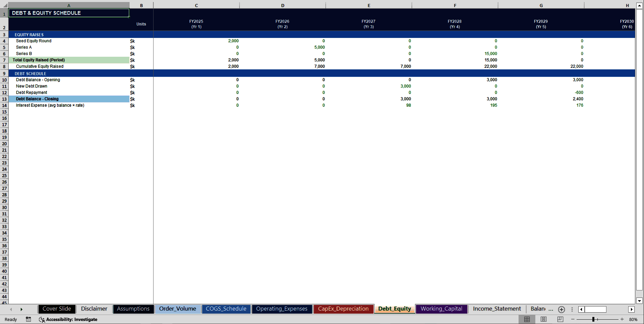The height and width of the screenshot is (324, 644).
Task: Click the accessibility checker icon
Action: (x=42, y=319)
